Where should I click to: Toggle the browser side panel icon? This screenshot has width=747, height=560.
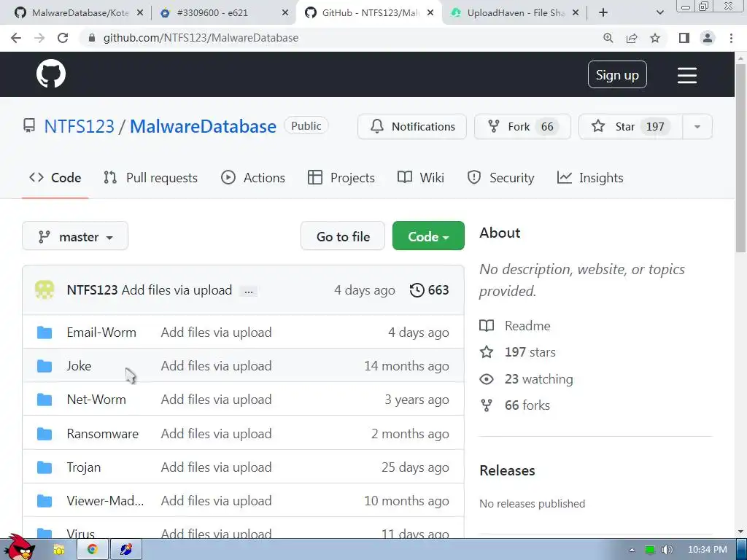684,38
